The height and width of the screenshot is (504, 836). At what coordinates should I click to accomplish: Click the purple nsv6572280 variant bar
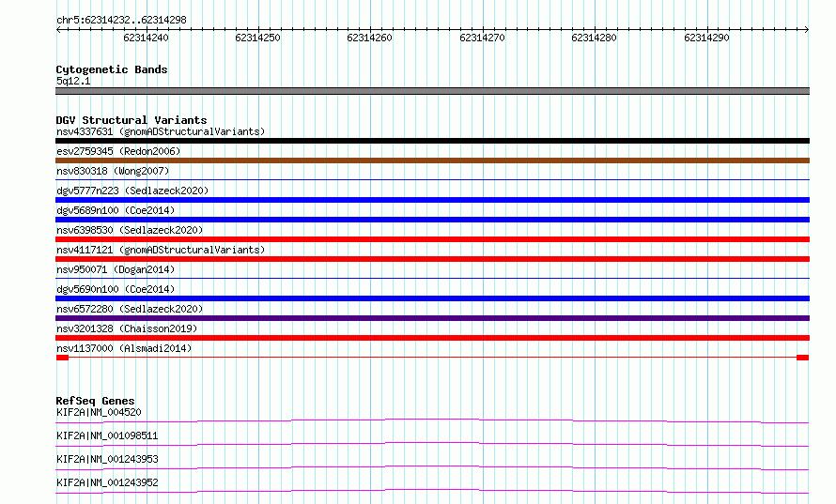[x=432, y=318]
